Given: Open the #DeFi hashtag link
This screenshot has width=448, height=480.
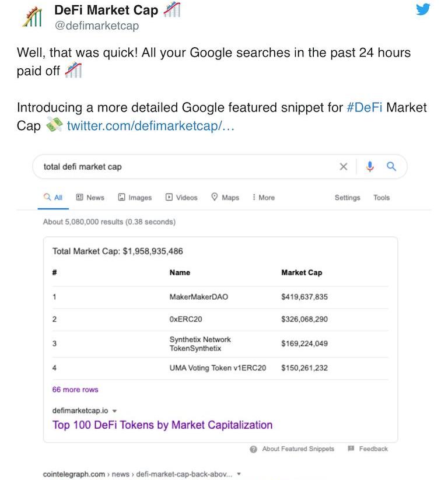Looking at the screenshot, I should pyautogui.click(x=365, y=108).
